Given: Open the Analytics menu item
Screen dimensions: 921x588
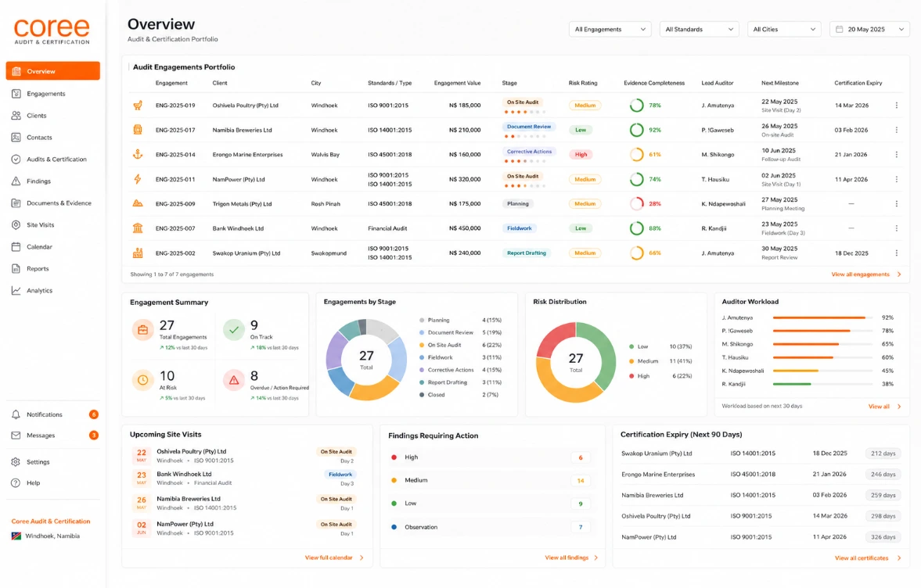Looking at the screenshot, I should [x=53, y=290].
